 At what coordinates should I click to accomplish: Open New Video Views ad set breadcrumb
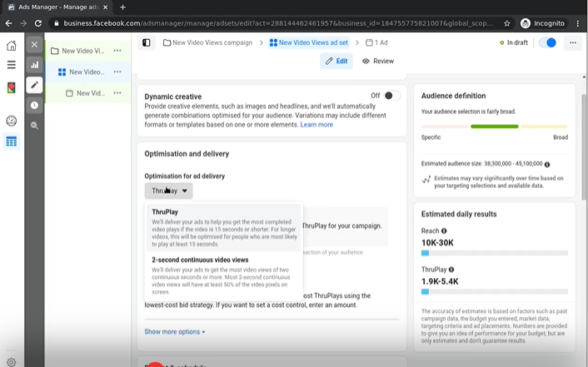pos(309,42)
